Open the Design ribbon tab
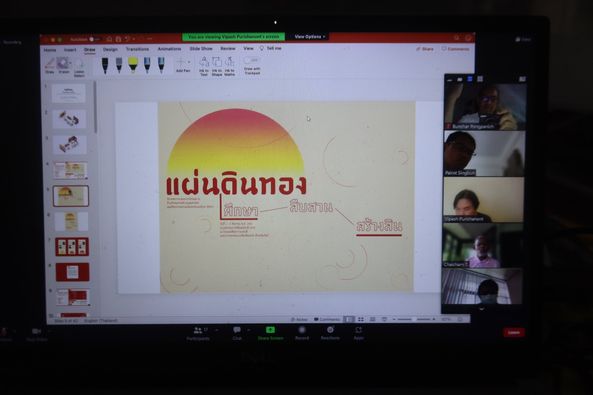 [110, 49]
